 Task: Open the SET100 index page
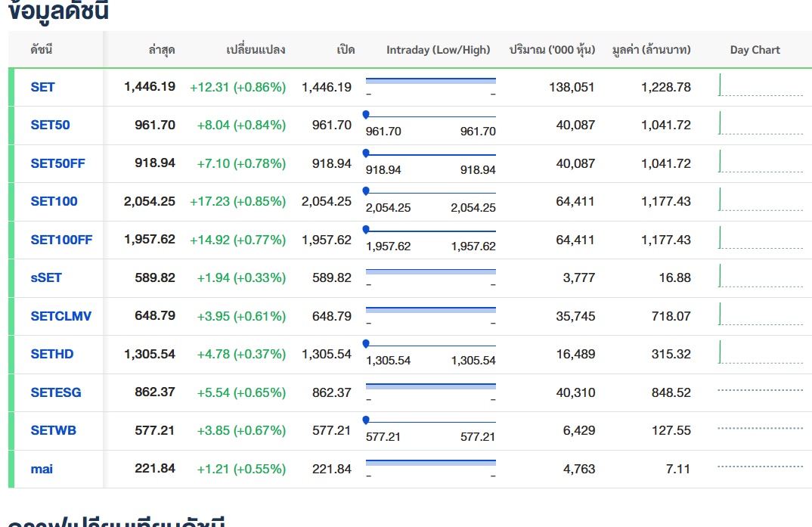pyautogui.click(x=54, y=201)
